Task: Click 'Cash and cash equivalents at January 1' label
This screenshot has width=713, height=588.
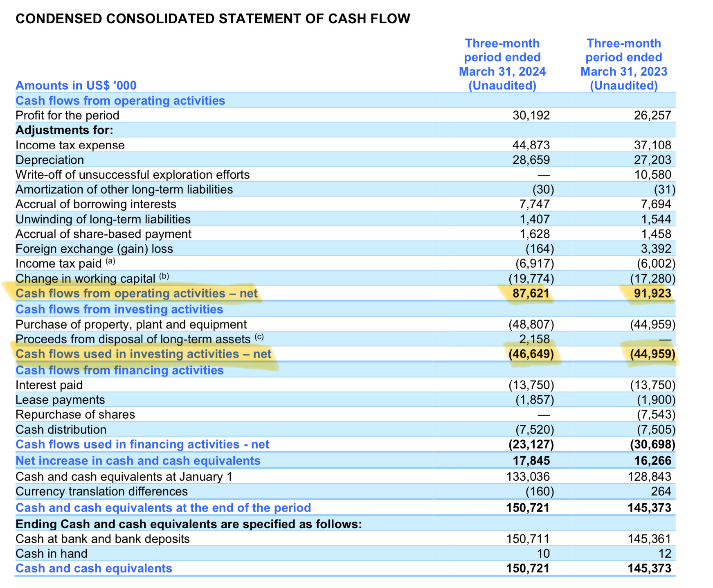Action: (x=124, y=477)
